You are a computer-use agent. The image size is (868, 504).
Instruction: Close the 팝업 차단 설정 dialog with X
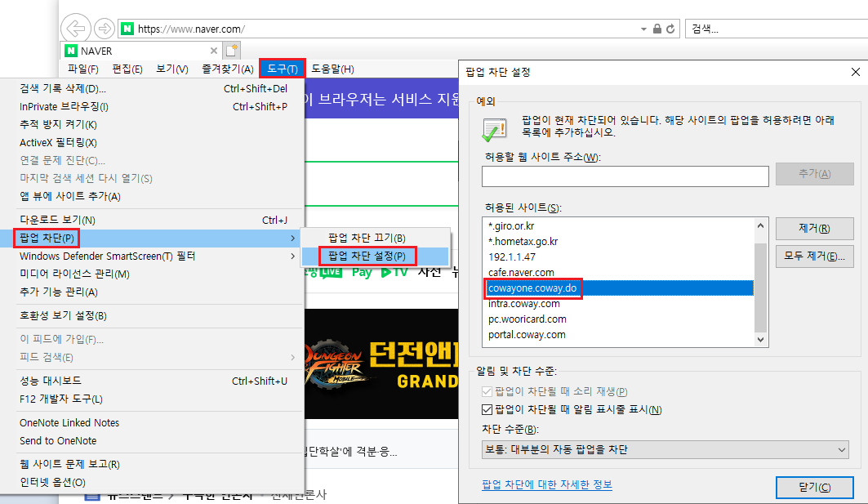(855, 72)
